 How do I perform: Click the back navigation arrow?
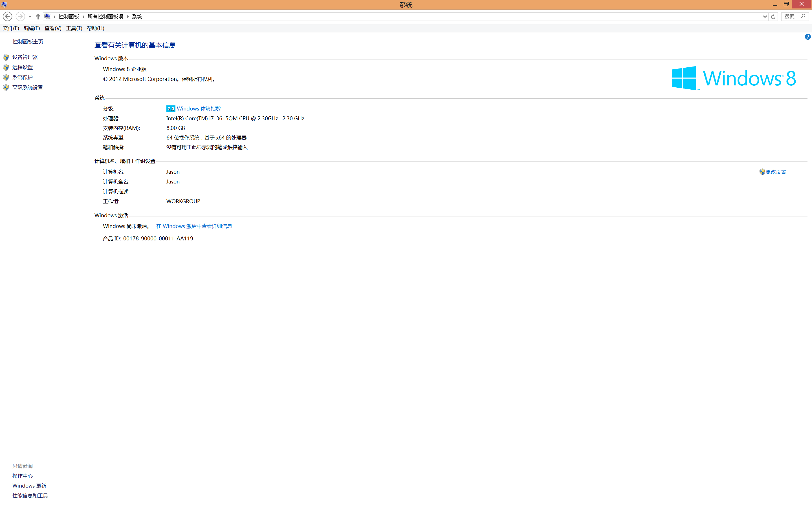[7, 16]
